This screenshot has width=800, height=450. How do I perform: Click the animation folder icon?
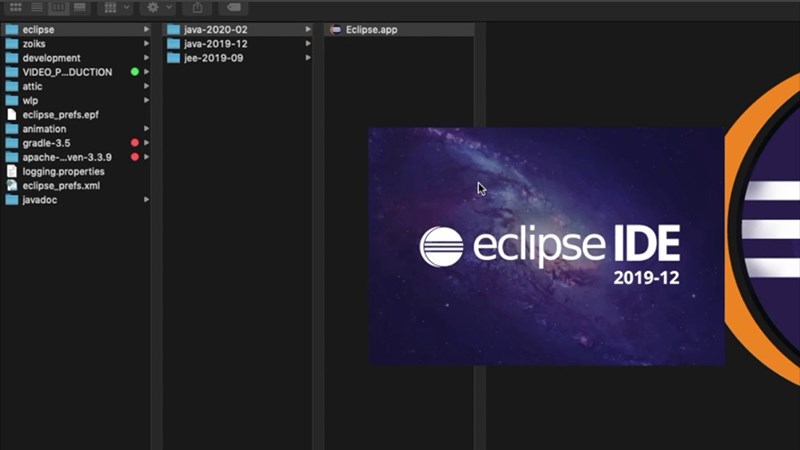12,129
